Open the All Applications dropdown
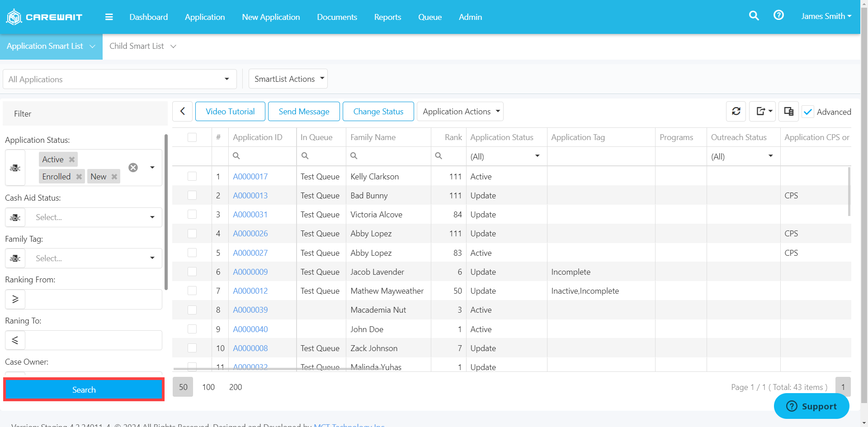 pos(120,79)
